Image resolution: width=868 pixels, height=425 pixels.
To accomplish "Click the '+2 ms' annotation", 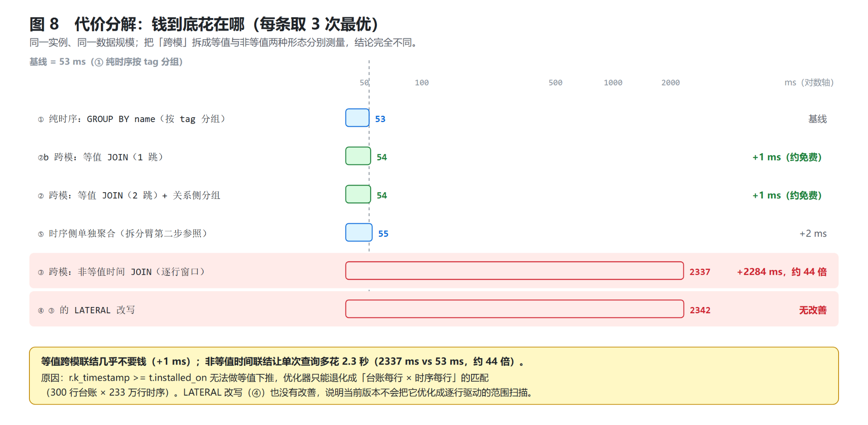I will point(813,234).
